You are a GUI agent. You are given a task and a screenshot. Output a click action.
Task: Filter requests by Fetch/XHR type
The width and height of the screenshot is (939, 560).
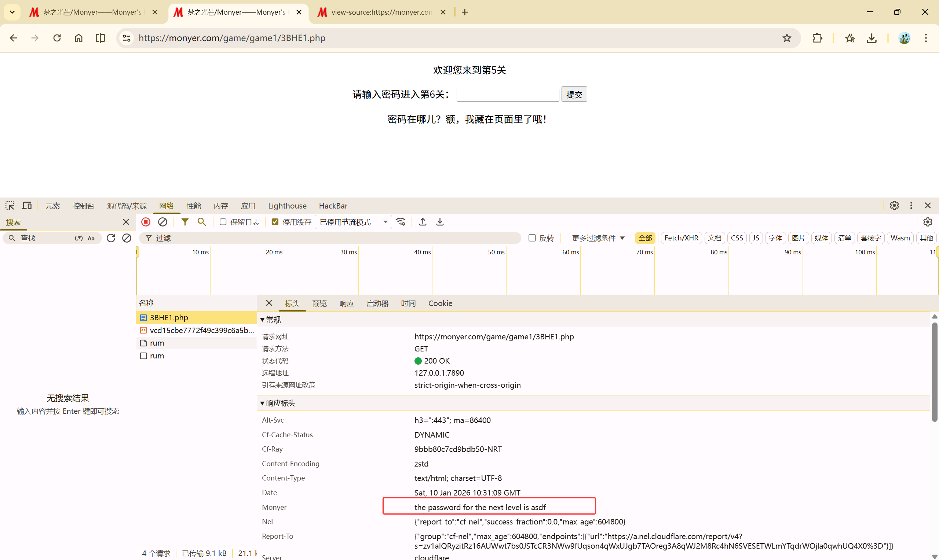point(681,238)
